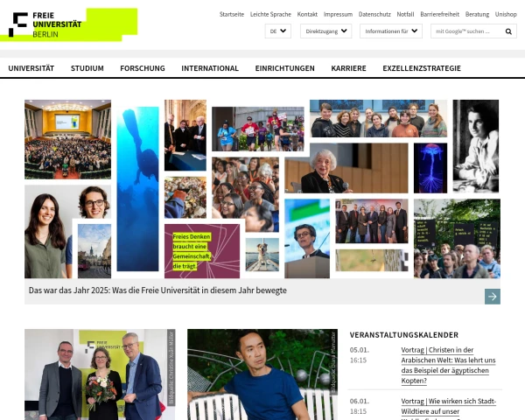Open the Barrierefreiheit link
Screen dimensions: 525x420
click(x=439, y=14)
